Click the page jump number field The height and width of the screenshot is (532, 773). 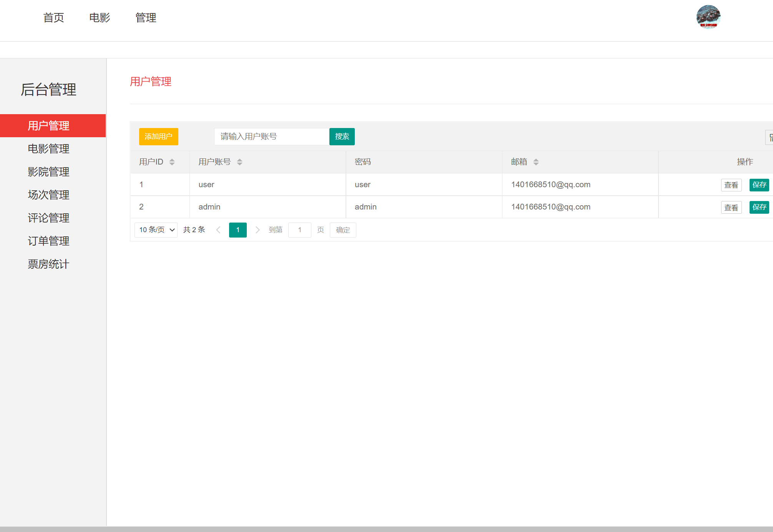(299, 230)
